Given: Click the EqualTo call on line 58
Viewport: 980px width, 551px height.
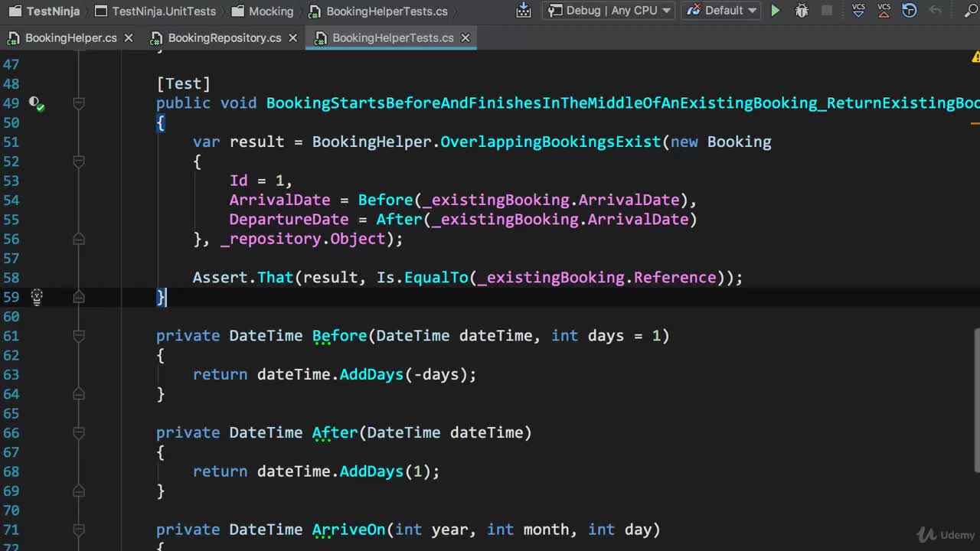Looking at the screenshot, I should [436, 278].
